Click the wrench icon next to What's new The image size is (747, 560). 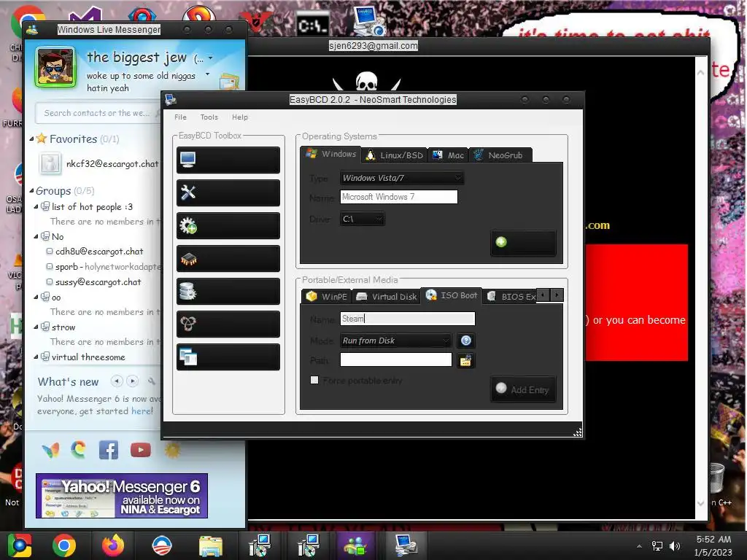tap(152, 381)
